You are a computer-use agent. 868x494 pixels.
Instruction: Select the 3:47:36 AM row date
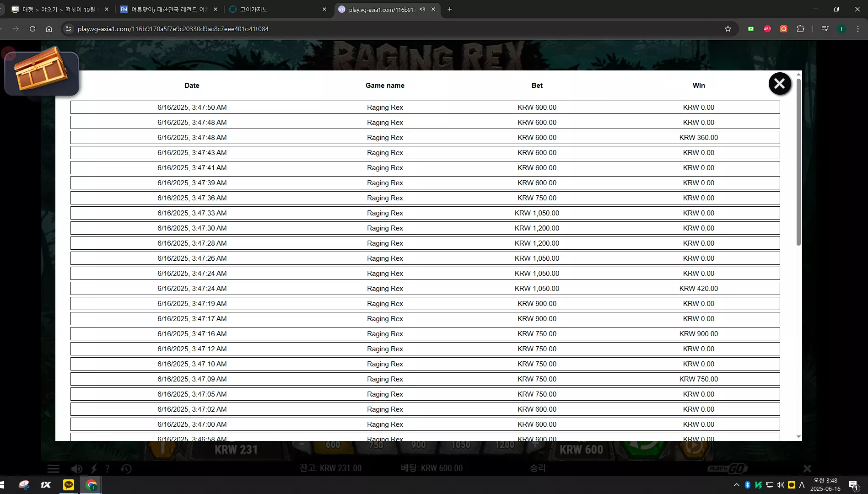click(192, 198)
